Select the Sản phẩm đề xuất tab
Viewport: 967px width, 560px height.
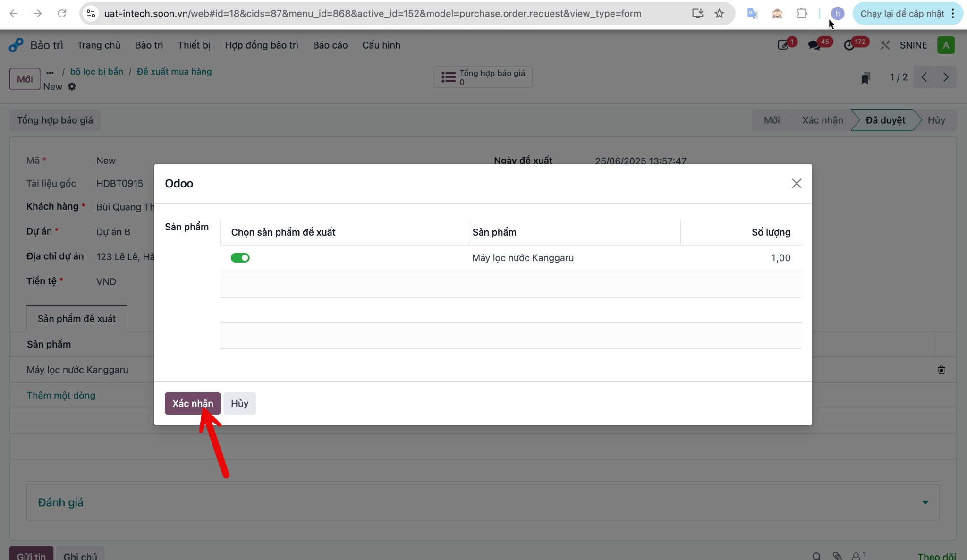click(76, 319)
